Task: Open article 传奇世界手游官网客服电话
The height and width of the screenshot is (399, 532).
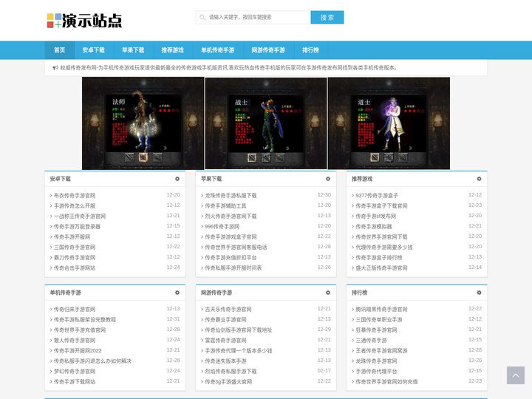Action: tap(236, 248)
